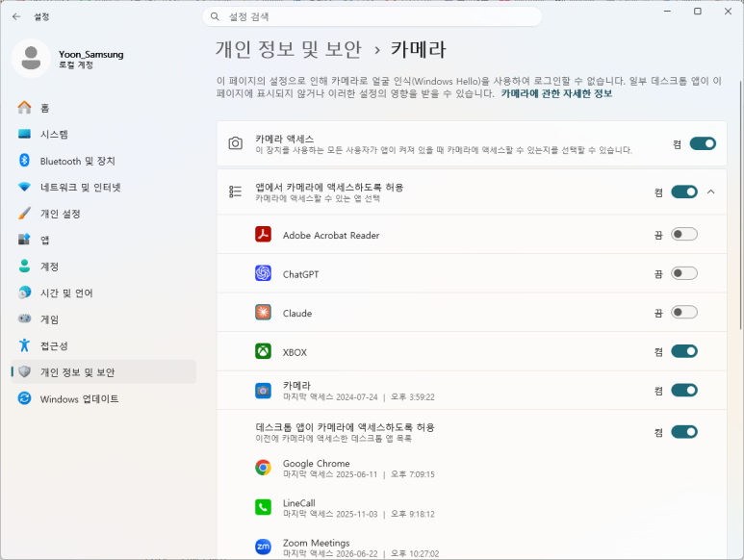Click the Adobe Acrobat Reader icon

click(x=263, y=234)
